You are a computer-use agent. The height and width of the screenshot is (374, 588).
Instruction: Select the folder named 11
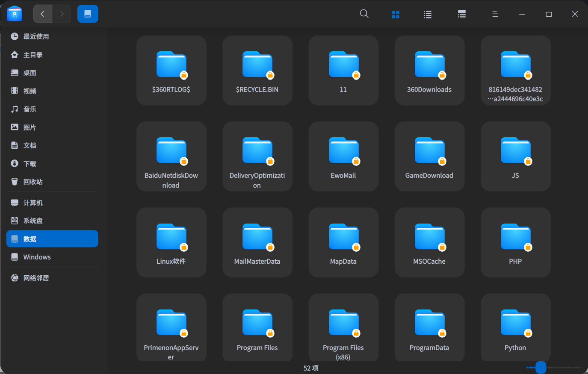343,71
